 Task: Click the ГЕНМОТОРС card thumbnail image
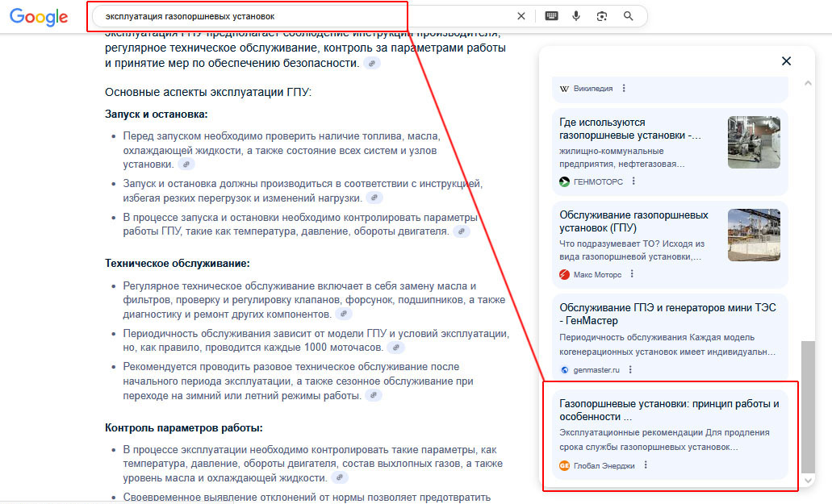point(754,142)
